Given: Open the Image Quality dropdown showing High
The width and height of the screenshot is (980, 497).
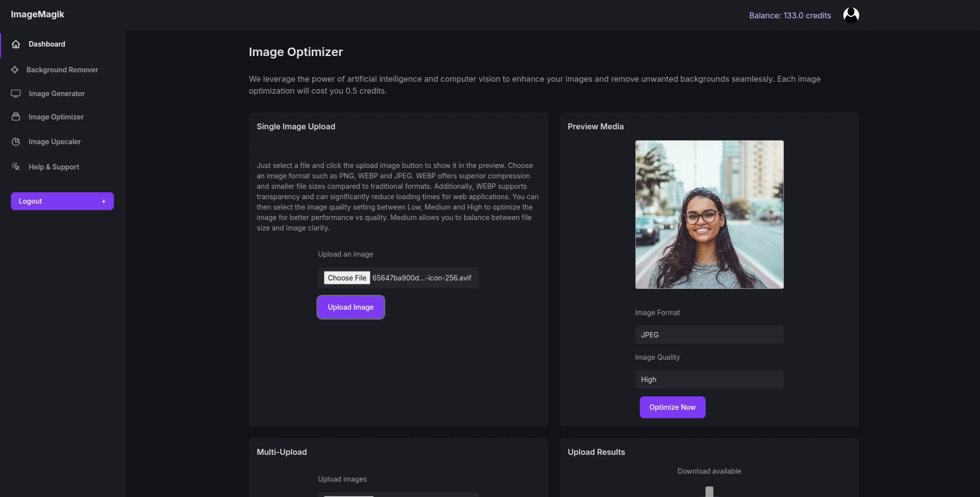Looking at the screenshot, I should pos(709,379).
